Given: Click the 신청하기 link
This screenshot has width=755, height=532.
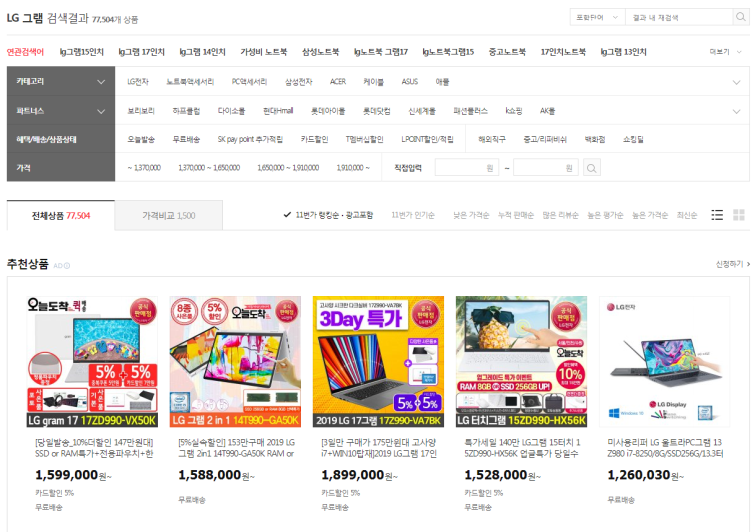Looking at the screenshot, I should 732,264.
